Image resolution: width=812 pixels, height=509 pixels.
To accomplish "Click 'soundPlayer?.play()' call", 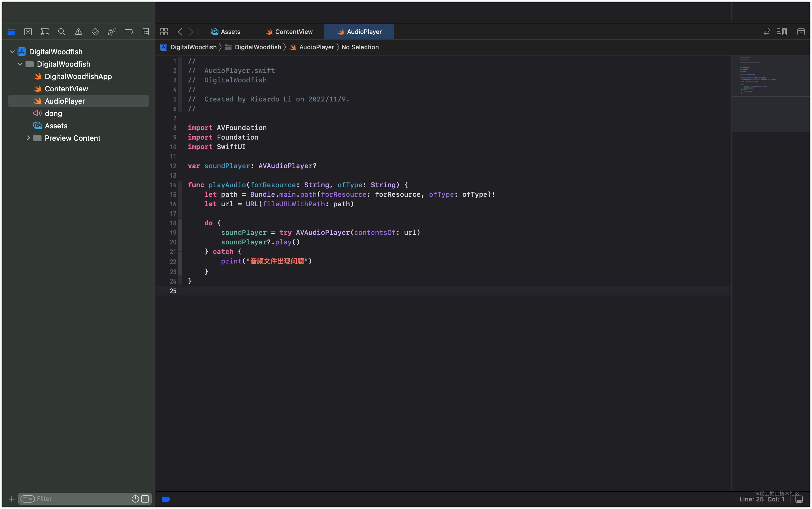I will 260,242.
